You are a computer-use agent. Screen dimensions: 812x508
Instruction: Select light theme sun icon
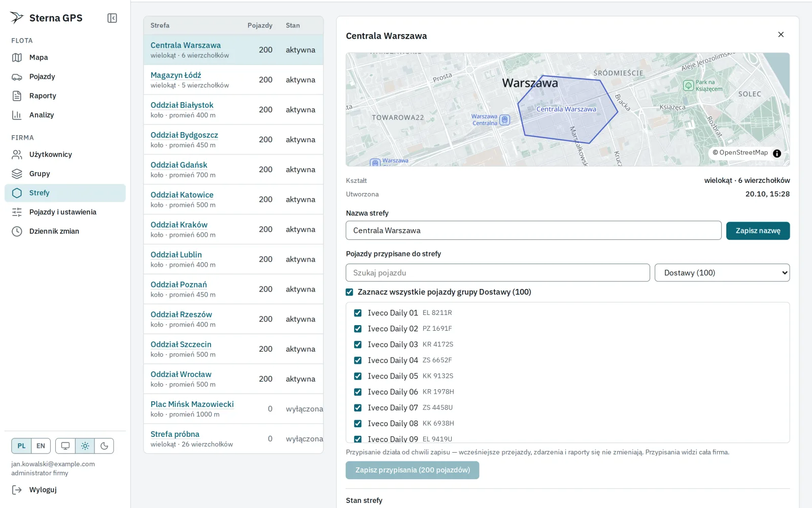click(85, 446)
